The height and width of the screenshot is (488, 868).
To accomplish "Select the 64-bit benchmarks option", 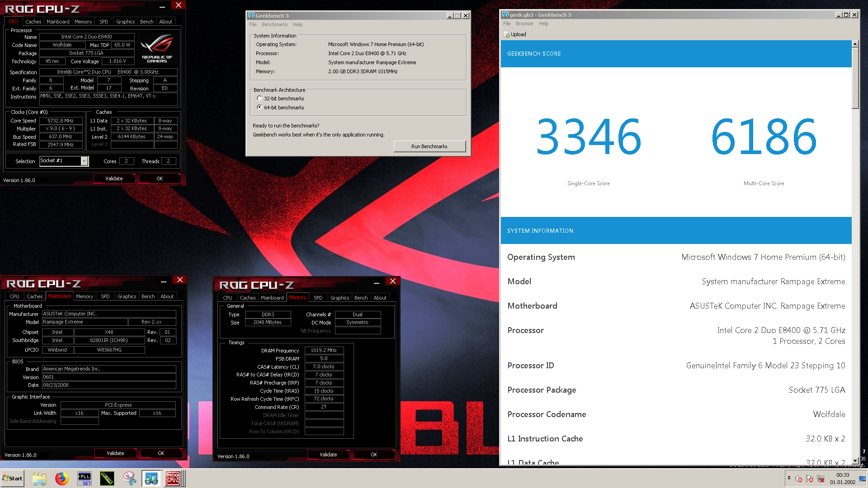I will pyautogui.click(x=259, y=107).
